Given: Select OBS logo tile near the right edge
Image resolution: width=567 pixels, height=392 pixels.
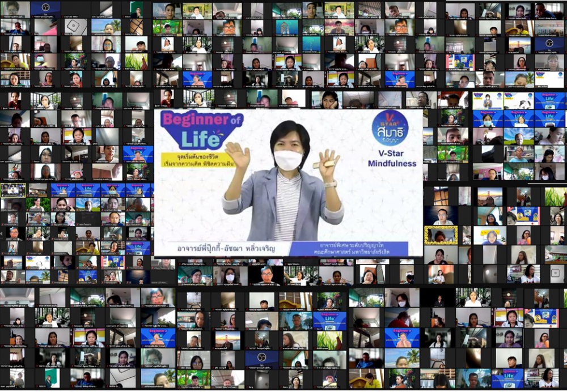Looking at the screenshot, I should [x=548, y=44].
